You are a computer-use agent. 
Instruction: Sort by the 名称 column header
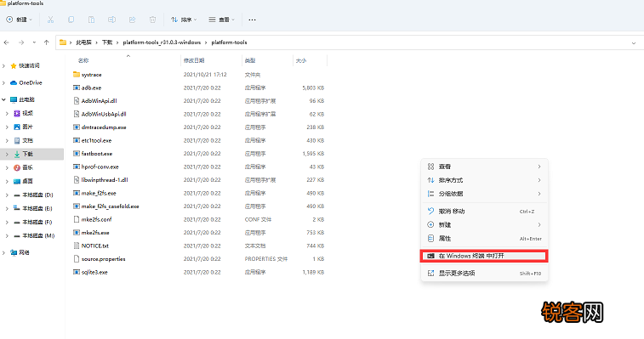[x=83, y=60]
